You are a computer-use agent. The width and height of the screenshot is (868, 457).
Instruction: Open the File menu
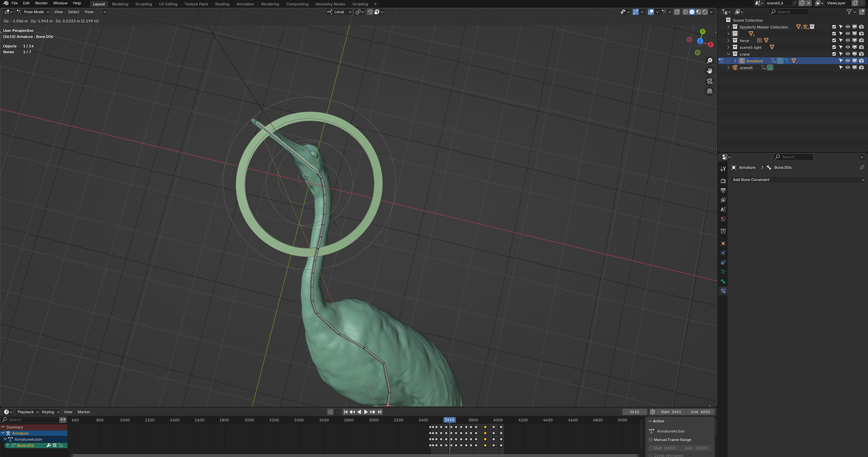[14, 3]
